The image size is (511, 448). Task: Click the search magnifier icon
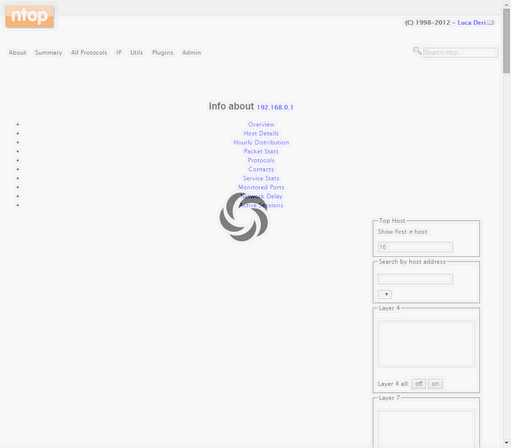(x=417, y=51)
